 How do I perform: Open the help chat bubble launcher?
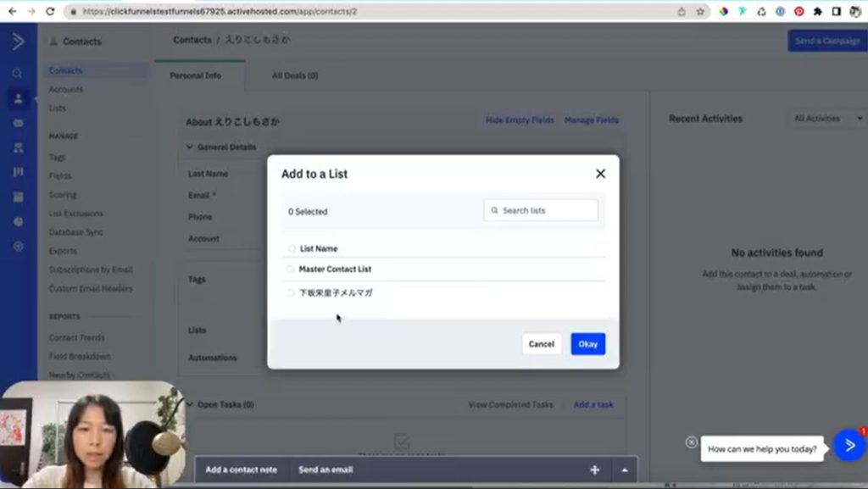[849, 445]
